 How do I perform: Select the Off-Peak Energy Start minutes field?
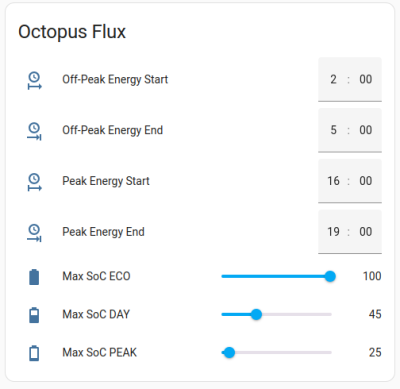(366, 79)
